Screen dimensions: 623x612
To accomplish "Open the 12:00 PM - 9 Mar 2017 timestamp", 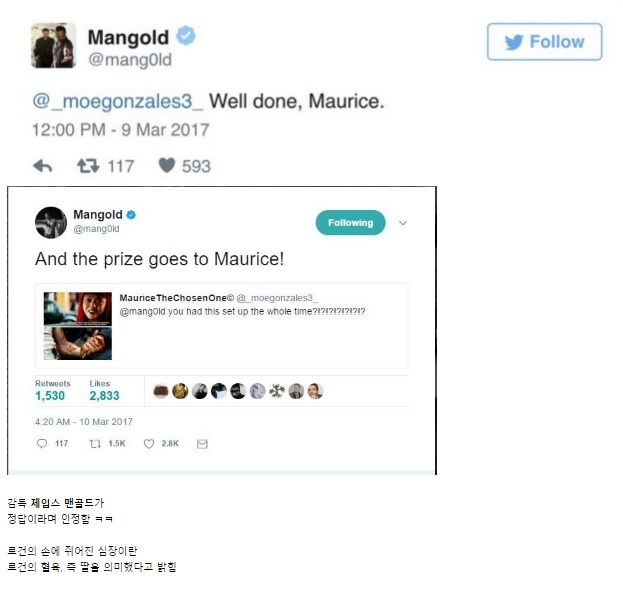I will pyautogui.click(x=120, y=130).
